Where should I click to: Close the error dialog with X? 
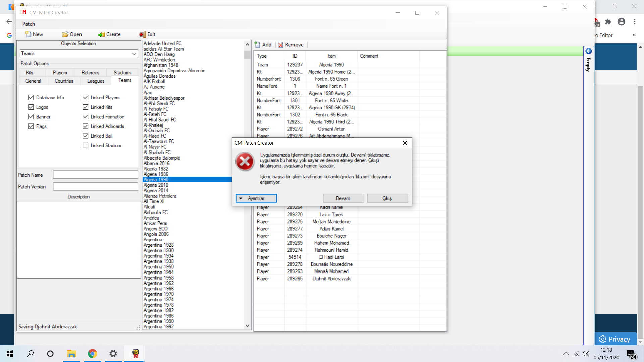coord(405,143)
